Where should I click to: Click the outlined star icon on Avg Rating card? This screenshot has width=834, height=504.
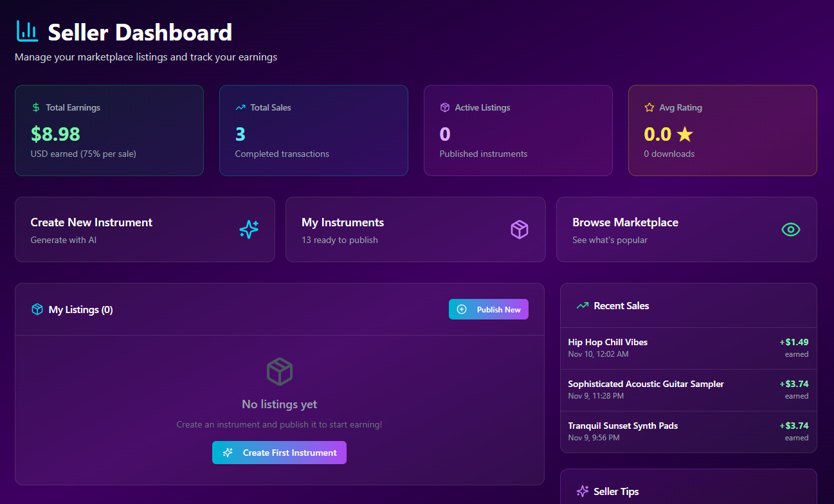tap(649, 107)
